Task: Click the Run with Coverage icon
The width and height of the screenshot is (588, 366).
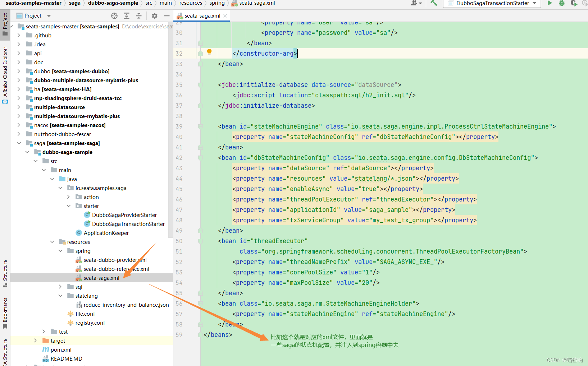Action: coord(574,3)
